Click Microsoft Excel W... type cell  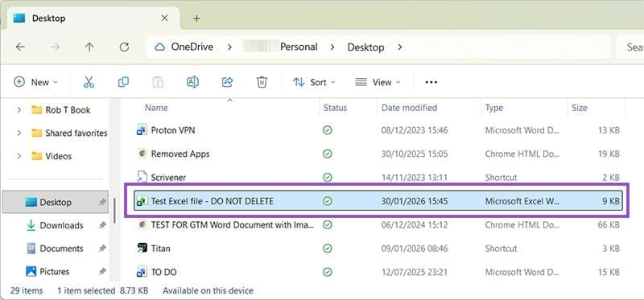(x=522, y=201)
